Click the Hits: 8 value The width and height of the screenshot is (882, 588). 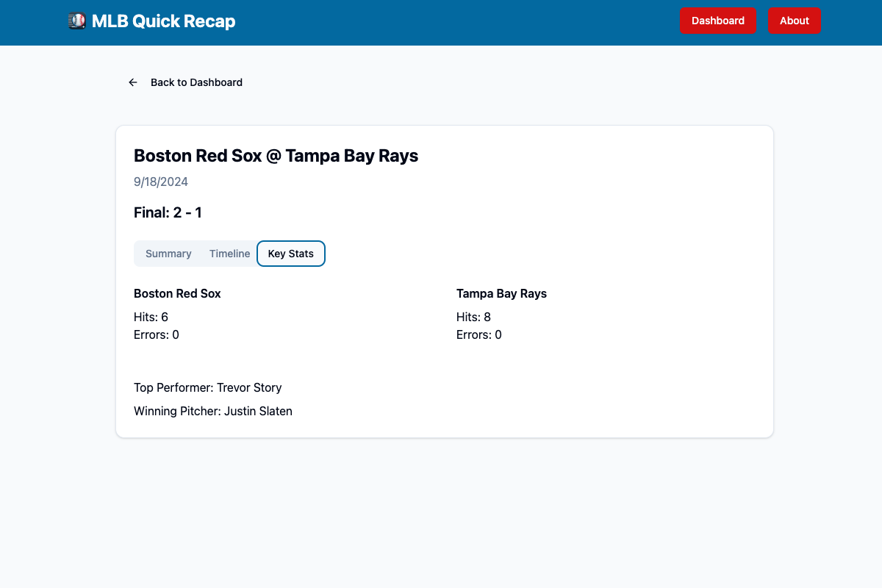473,317
